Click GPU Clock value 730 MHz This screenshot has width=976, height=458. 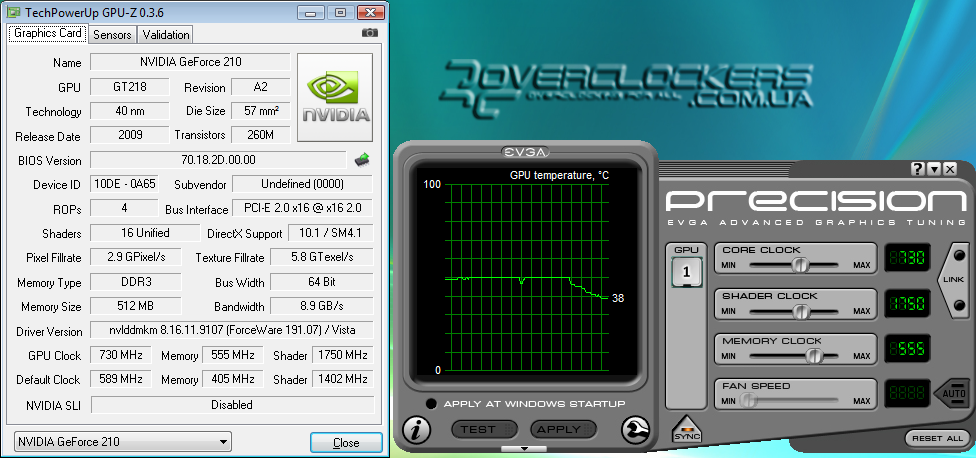pos(121,355)
